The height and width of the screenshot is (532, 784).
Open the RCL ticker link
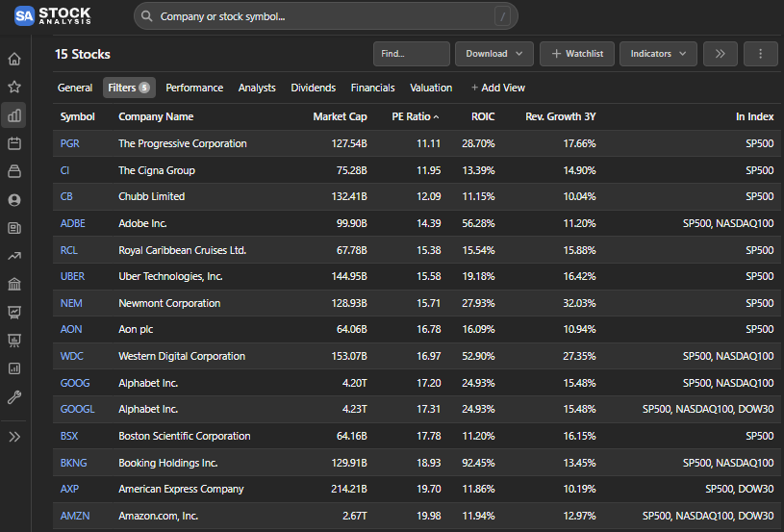click(68, 250)
